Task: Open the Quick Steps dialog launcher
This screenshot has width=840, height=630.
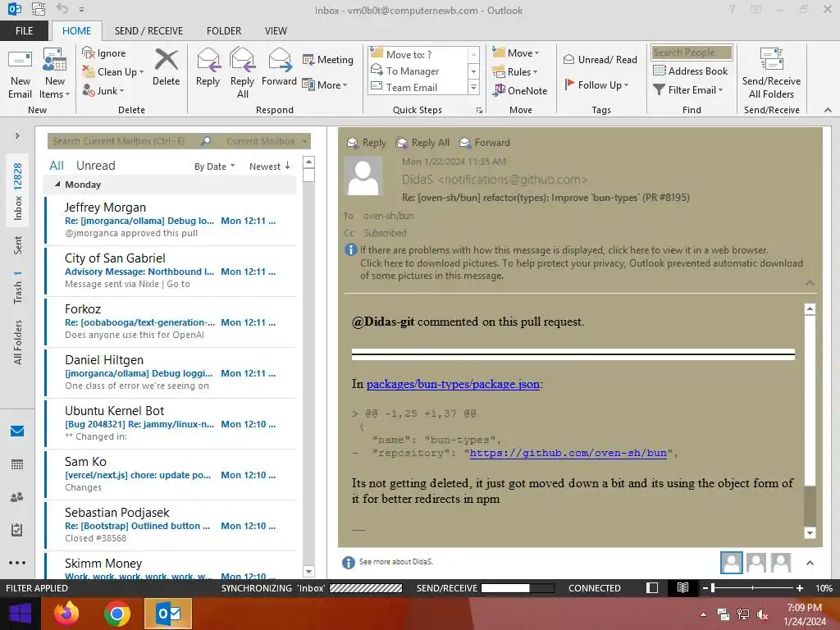Action: click(x=479, y=111)
